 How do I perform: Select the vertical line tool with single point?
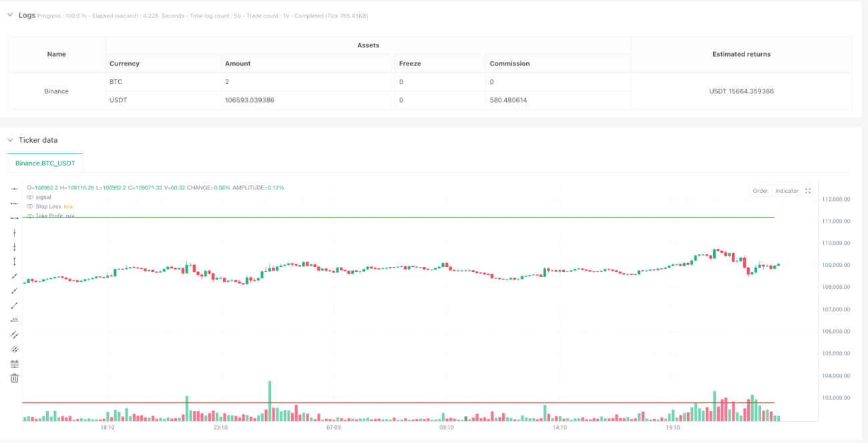point(15,232)
